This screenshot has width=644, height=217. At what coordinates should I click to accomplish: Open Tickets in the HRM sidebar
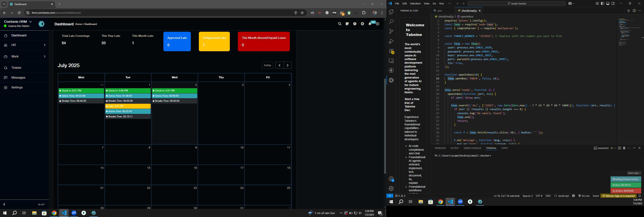24,68
